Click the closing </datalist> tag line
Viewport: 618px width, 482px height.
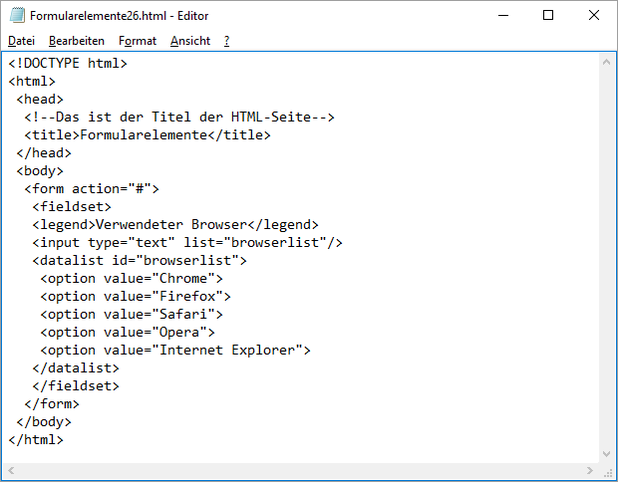(x=76, y=368)
